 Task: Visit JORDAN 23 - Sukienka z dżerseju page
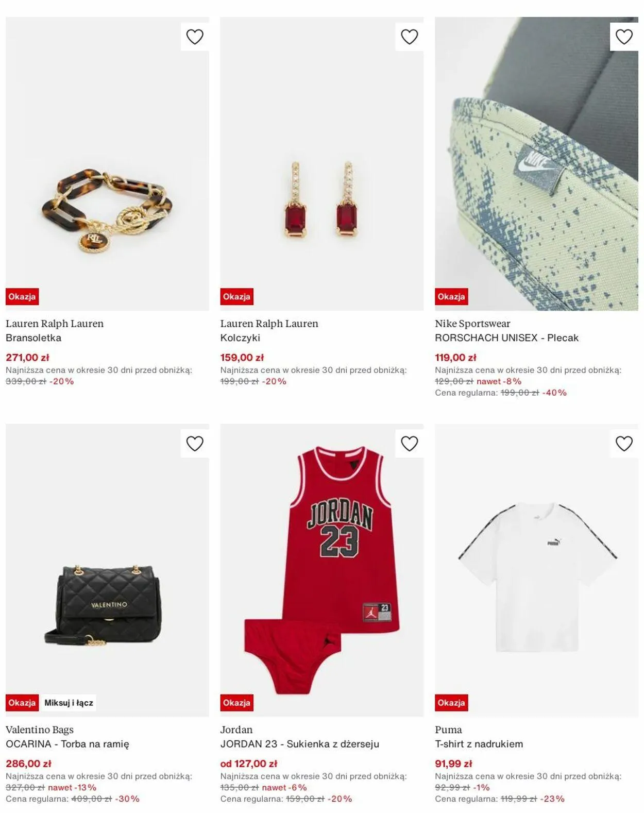point(300,744)
